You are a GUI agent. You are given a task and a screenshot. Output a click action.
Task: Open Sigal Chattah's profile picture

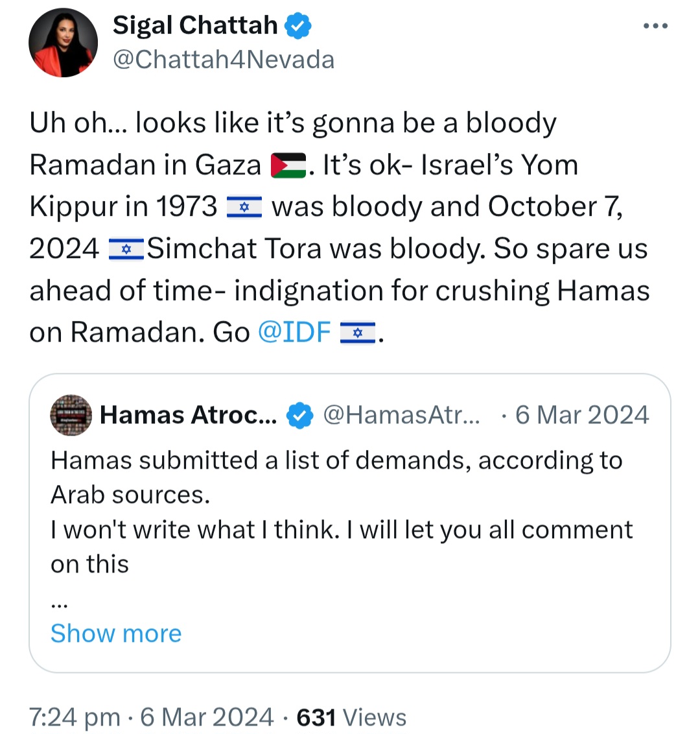tap(63, 43)
